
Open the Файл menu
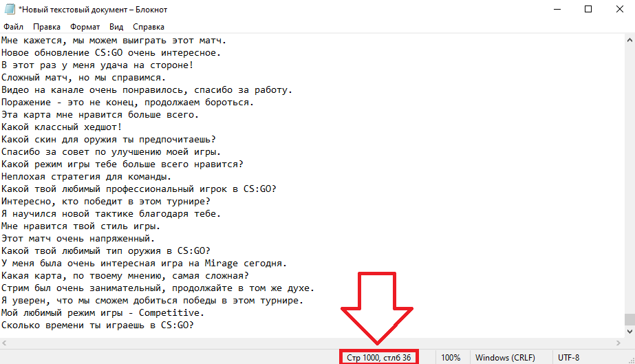(13, 27)
